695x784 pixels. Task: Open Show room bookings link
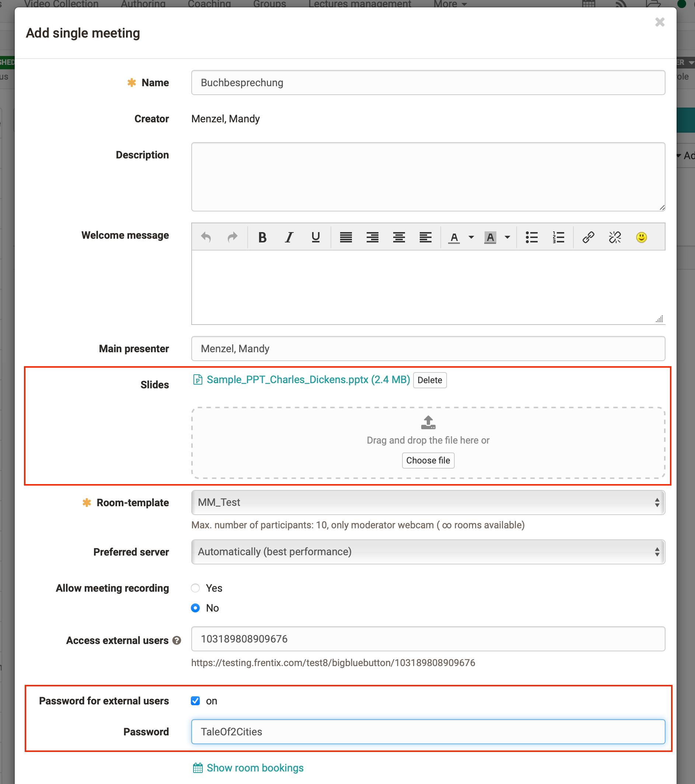[255, 768]
